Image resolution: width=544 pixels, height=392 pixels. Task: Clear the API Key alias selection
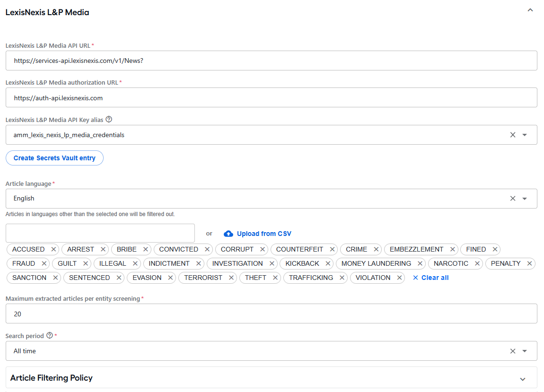pos(513,135)
